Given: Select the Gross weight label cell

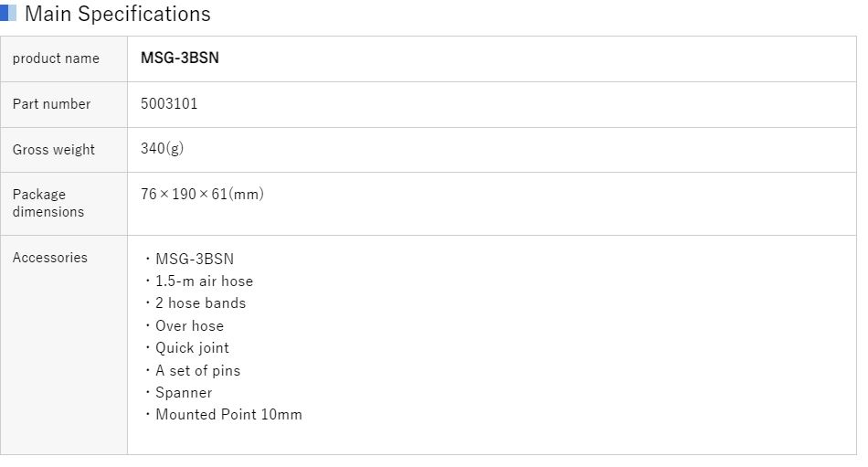Looking at the screenshot, I should tap(53, 150).
